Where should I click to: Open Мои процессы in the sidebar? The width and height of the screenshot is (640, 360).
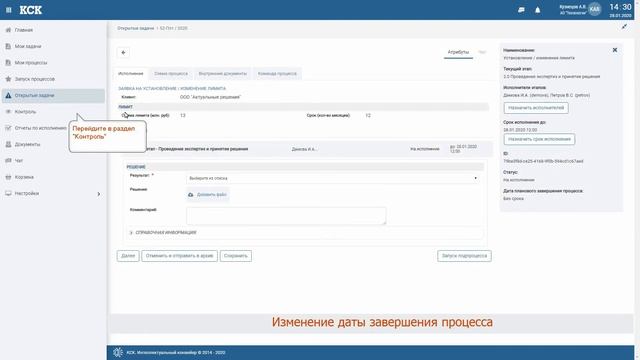pos(31,62)
